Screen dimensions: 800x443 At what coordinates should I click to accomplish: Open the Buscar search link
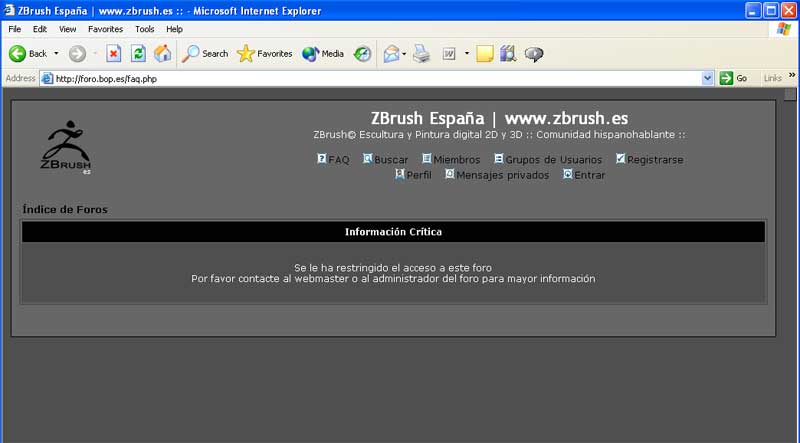[391, 160]
